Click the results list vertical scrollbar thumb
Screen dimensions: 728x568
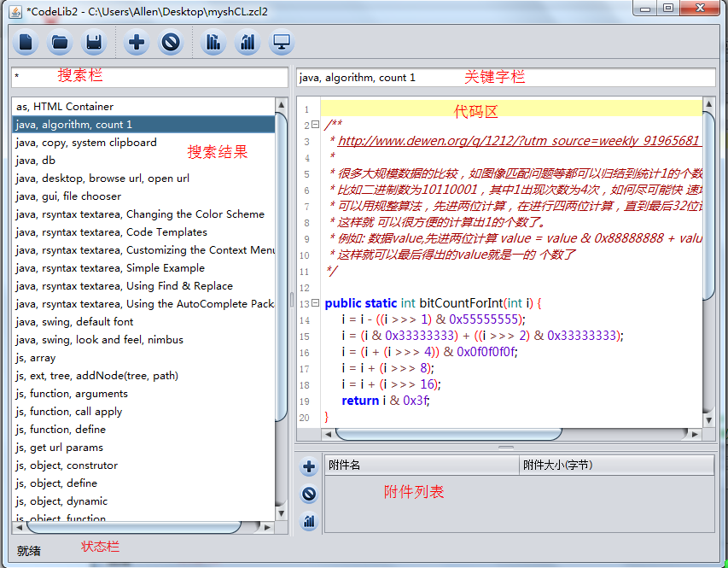pyautogui.click(x=282, y=267)
